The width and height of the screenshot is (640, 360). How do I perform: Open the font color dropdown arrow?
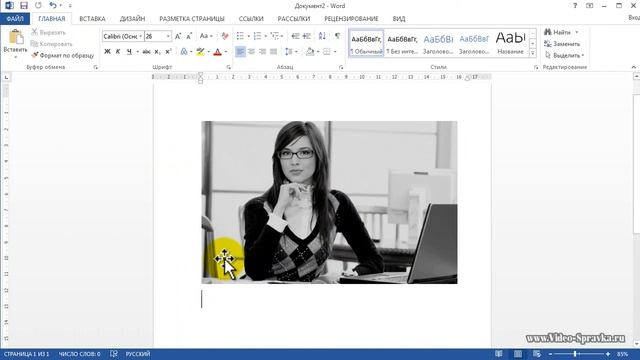click(226, 52)
